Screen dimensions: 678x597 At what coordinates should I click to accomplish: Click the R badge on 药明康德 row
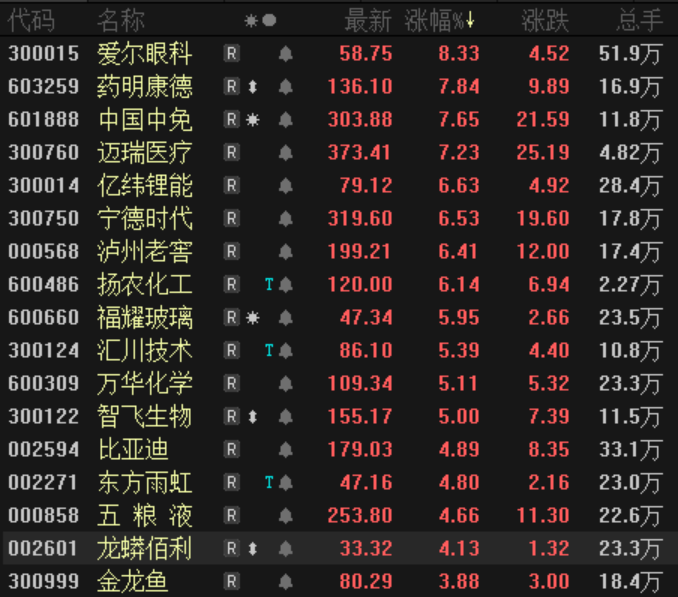(232, 87)
